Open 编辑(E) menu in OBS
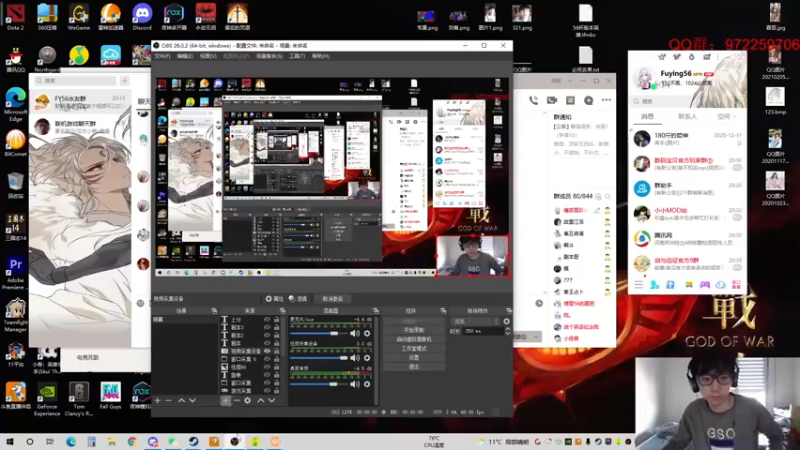 (185, 56)
